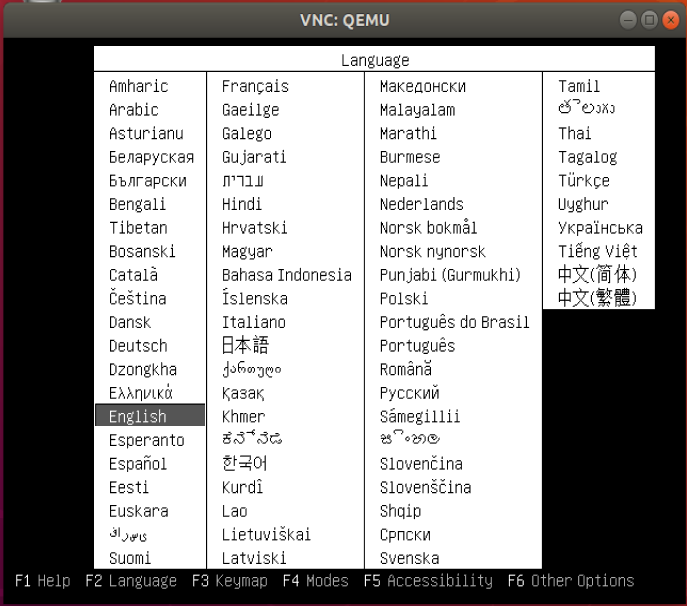Open F1 Help option
Screen dimensions: 687x606
(42, 581)
